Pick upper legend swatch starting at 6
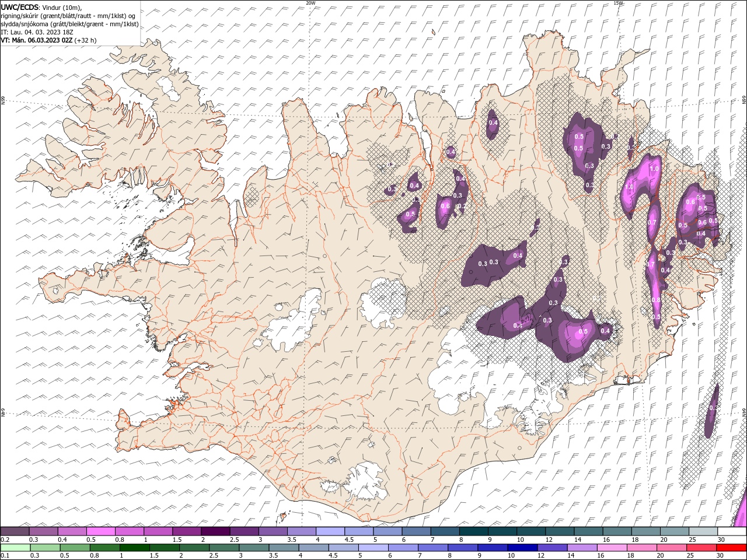 (416, 531)
